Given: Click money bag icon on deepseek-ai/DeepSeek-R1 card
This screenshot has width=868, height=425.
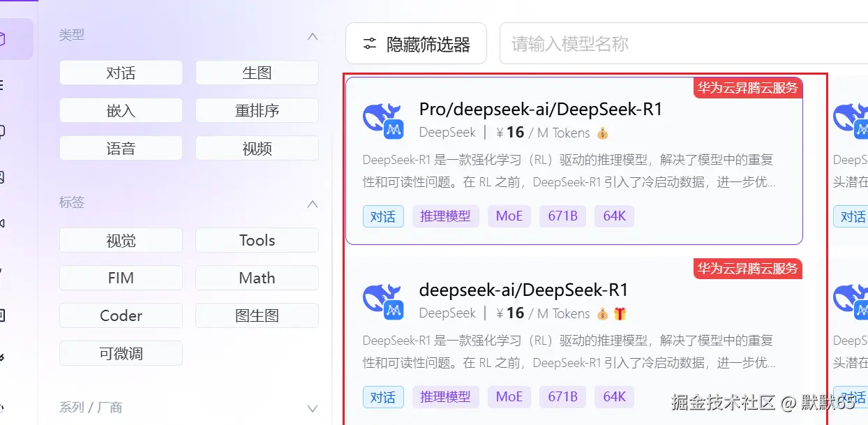Looking at the screenshot, I should pos(603,313).
